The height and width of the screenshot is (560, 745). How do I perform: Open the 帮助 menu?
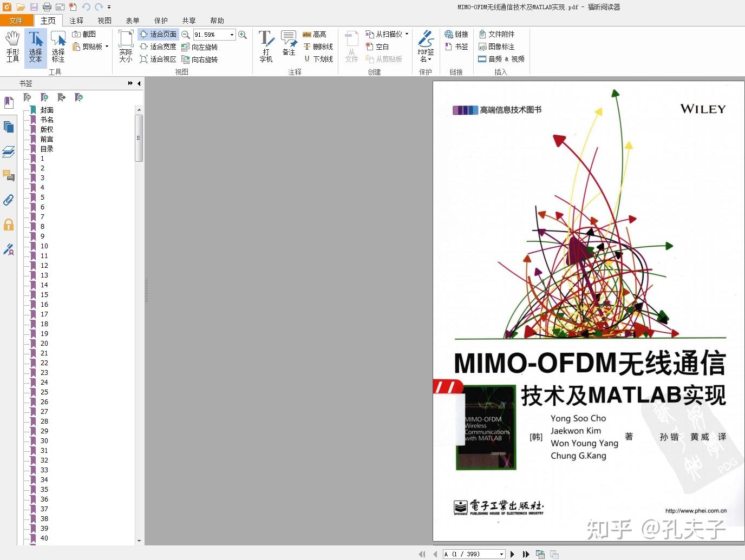(x=217, y=21)
